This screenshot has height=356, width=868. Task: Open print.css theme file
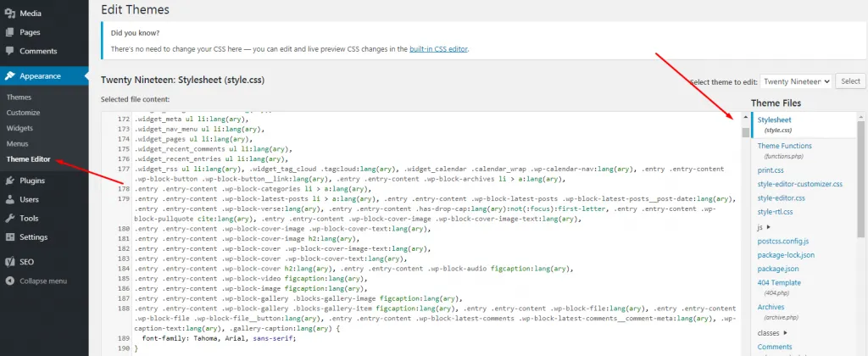coord(771,170)
